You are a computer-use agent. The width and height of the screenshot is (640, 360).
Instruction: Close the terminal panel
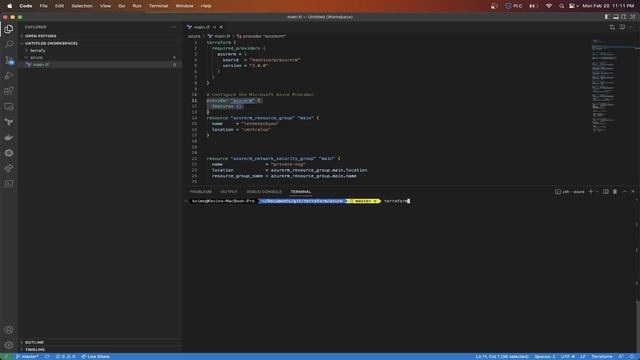pos(633,191)
